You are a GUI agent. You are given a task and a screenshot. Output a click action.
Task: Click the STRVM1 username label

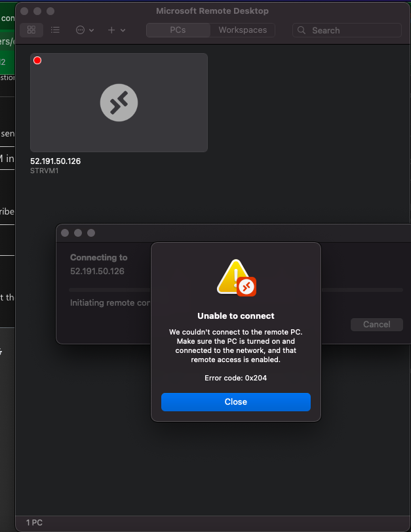[45, 171]
